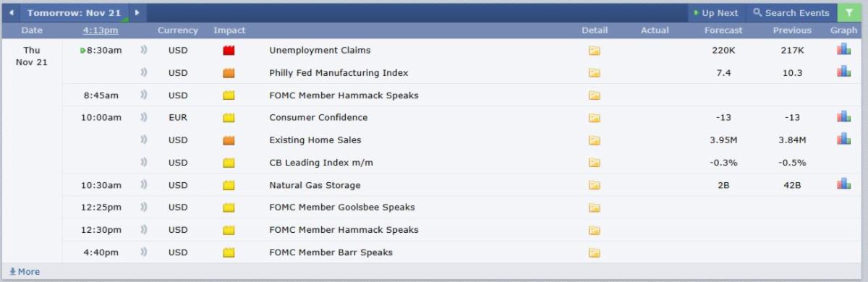Toggle sound alert for Unemployment Claims

[x=143, y=51]
